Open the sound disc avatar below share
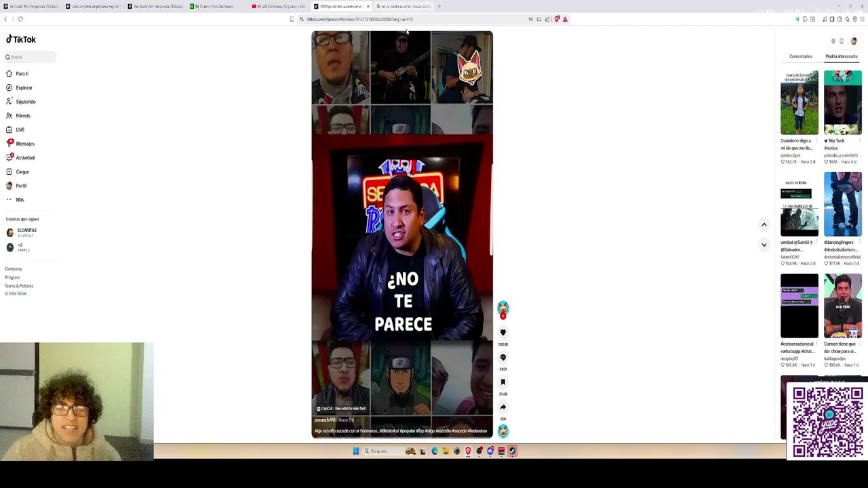The height and width of the screenshot is (488, 868). [502, 431]
